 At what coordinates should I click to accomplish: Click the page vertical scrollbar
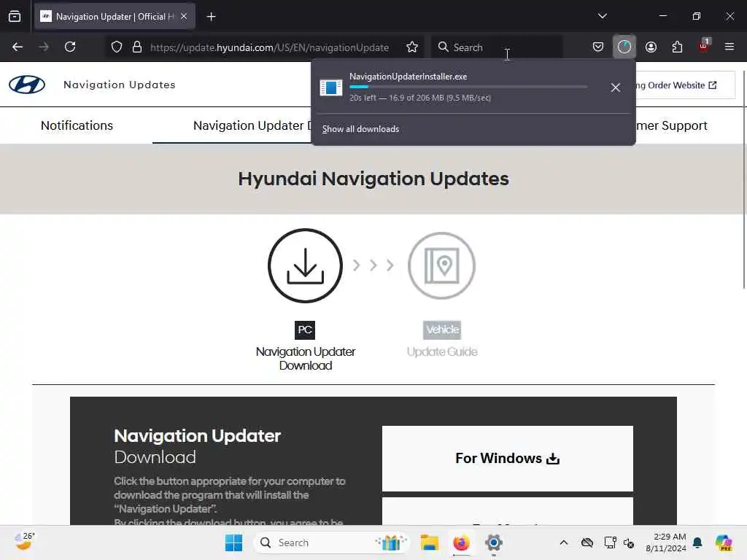click(x=744, y=180)
